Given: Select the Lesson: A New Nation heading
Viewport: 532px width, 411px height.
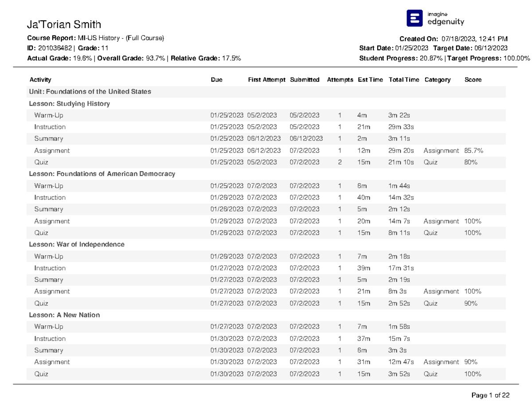Looking at the screenshot, I should click(x=64, y=315).
